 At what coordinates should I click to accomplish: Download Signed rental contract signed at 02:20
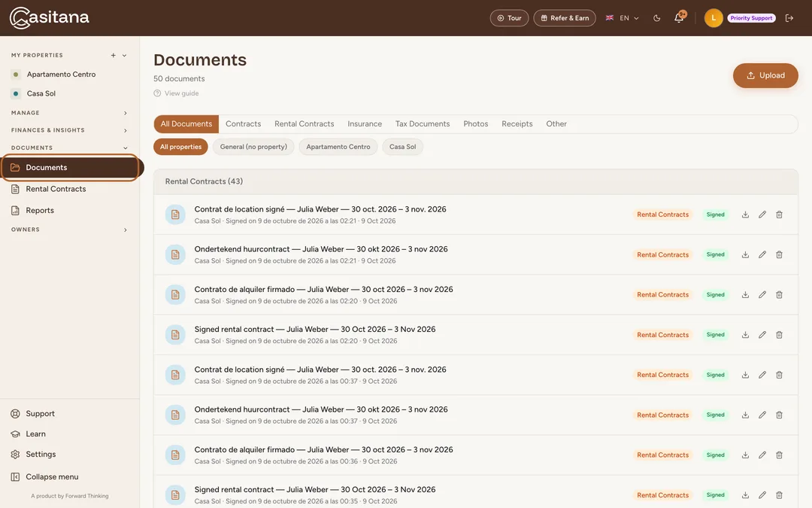point(745,335)
